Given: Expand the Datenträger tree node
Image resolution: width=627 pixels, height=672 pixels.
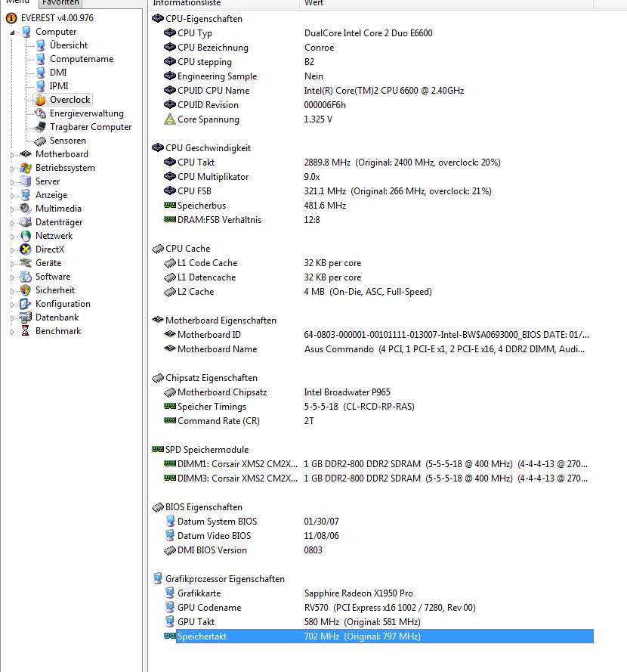Looking at the screenshot, I should (12, 223).
